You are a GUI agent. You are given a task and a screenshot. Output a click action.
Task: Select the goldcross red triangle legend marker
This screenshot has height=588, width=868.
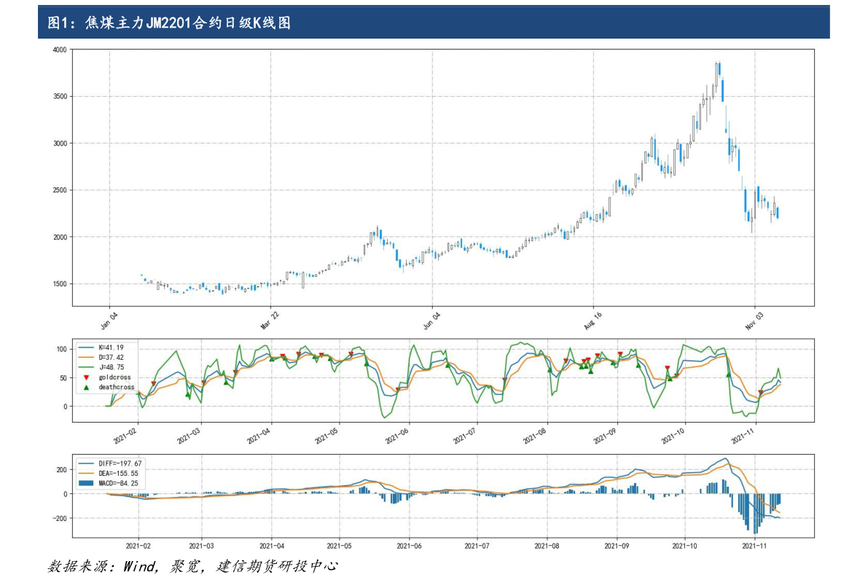tap(85, 377)
